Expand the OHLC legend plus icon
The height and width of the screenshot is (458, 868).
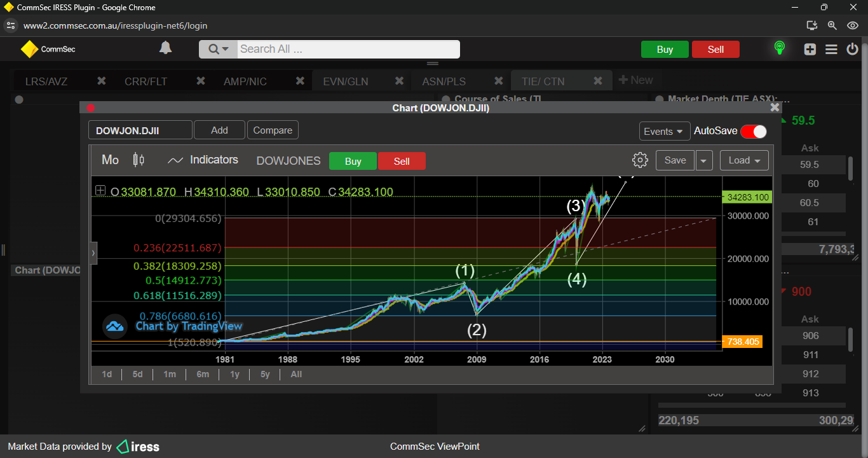100,190
